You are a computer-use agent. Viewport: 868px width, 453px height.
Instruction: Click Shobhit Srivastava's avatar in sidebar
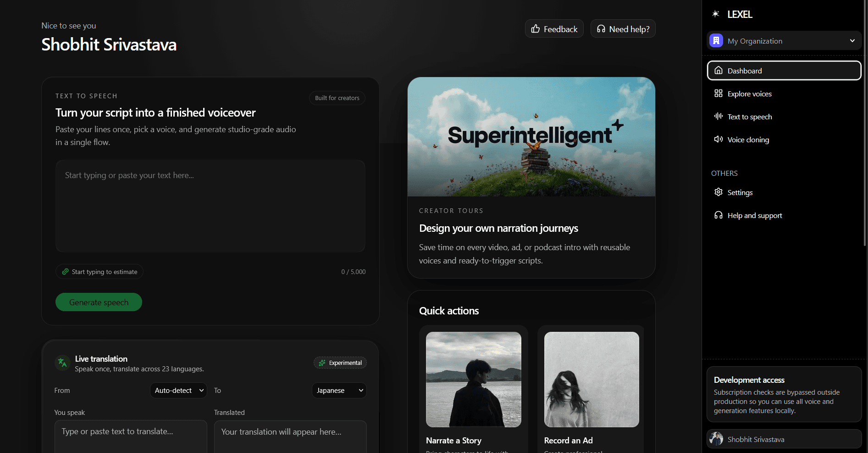point(716,439)
